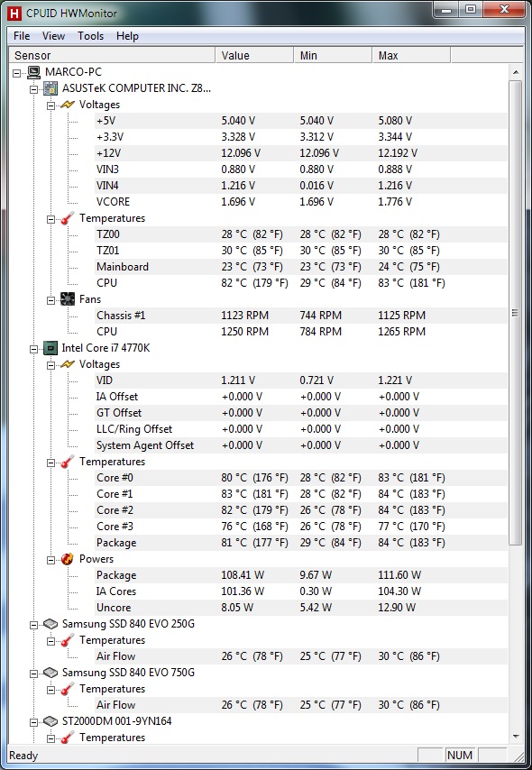Screen dimensions: 532x770
Task: Collapse the Intel Core i7 4770K node
Action: click(33, 349)
